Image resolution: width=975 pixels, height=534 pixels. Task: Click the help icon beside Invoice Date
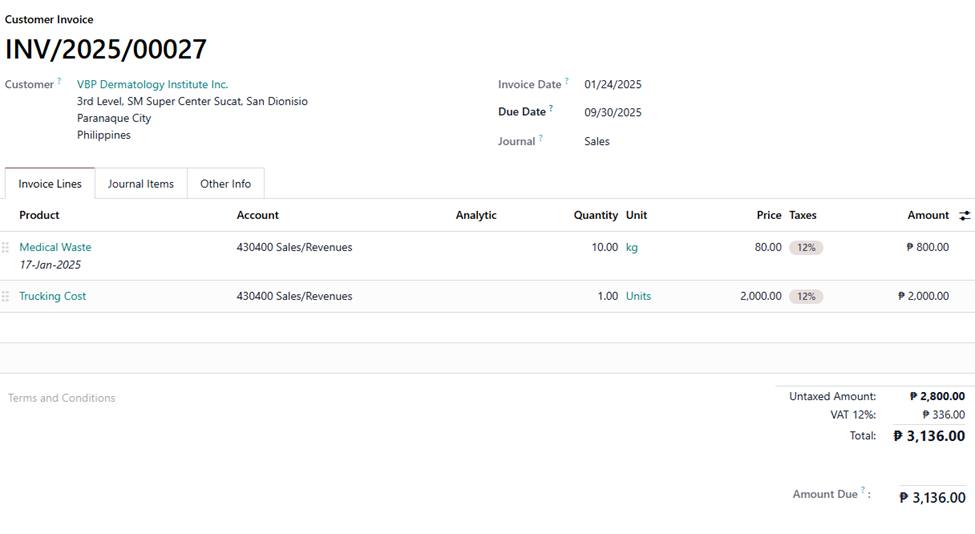566,82
